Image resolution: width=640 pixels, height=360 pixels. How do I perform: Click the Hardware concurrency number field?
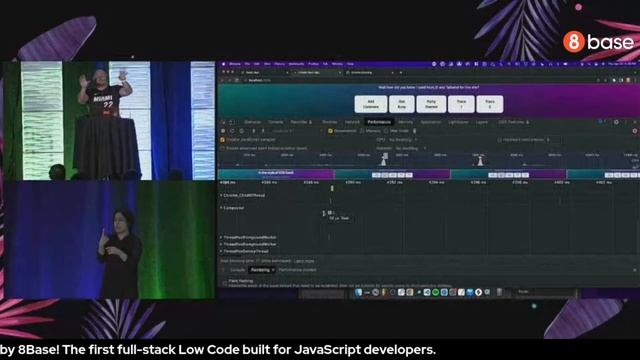[x=553, y=140]
